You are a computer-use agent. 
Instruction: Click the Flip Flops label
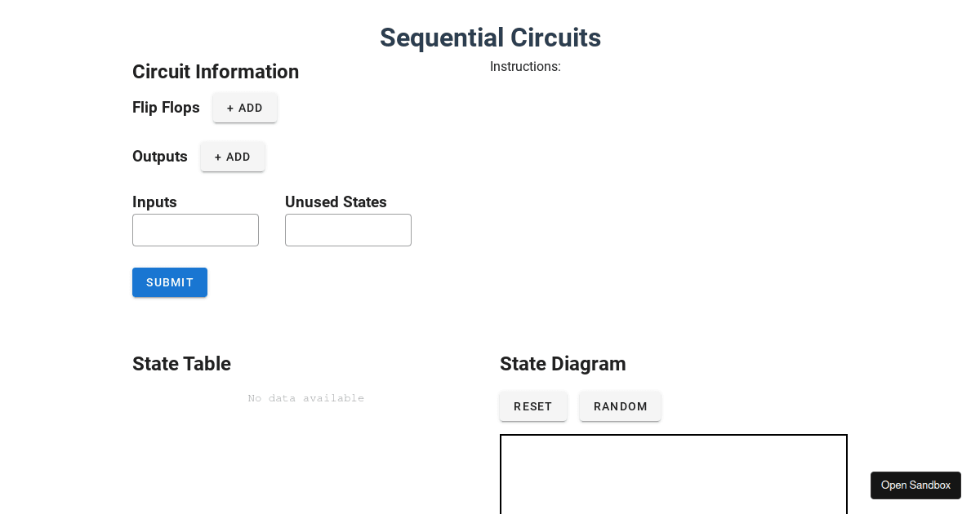click(x=166, y=108)
